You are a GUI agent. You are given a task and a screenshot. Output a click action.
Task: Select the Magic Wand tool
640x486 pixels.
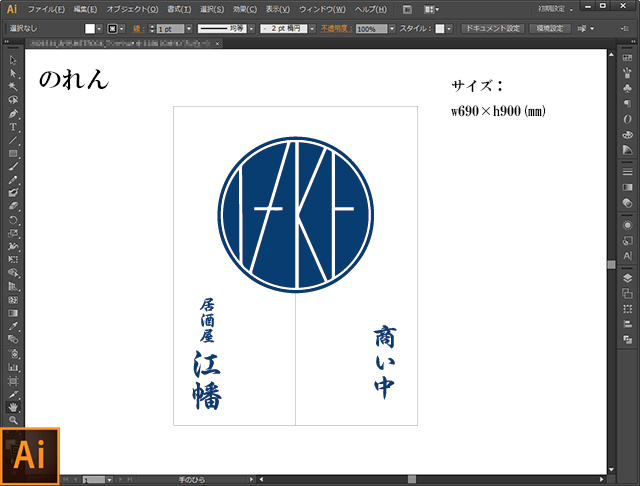[x=13, y=87]
